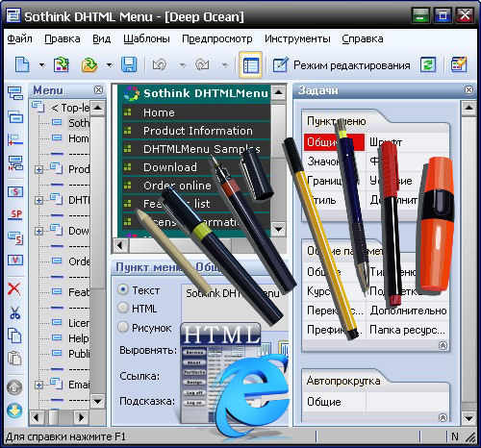Select the Рисунок radio button
481x448 pixels.
[123, 327]
